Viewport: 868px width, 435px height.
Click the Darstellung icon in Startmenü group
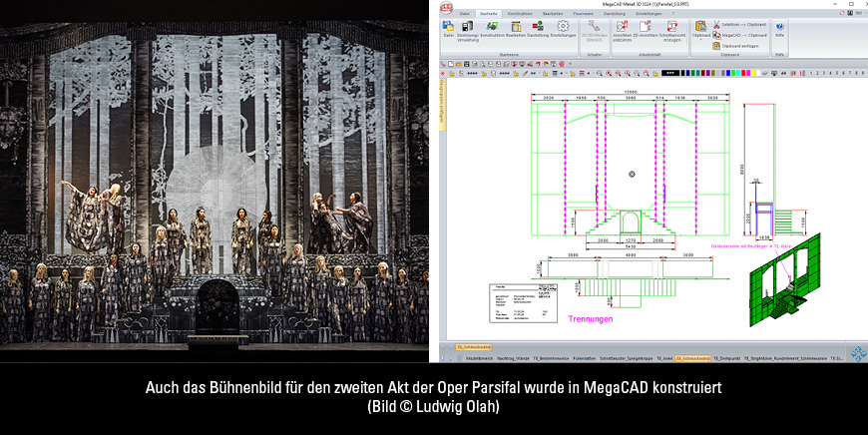pyautogui.click(x=539, y=29)
